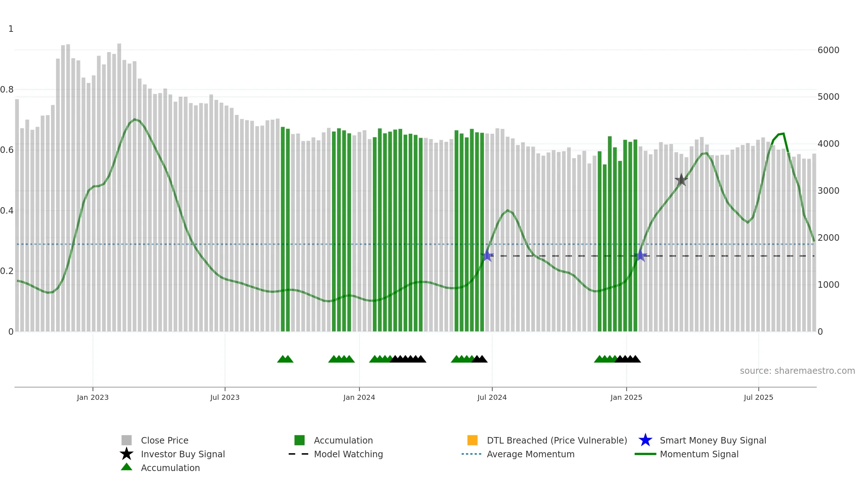Click the blue star marker near Jul 2024

click(487, 256)
